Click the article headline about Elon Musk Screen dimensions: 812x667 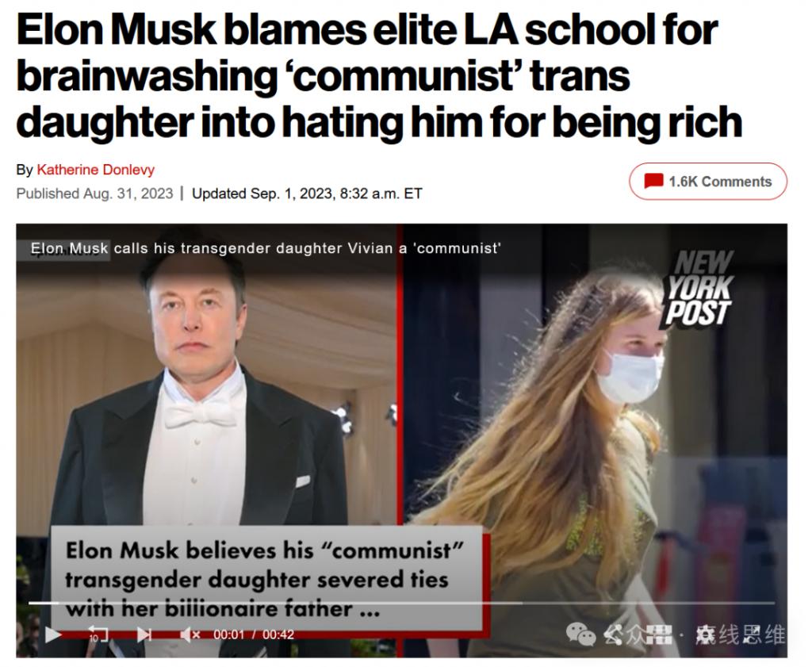[x=379, y=76]
